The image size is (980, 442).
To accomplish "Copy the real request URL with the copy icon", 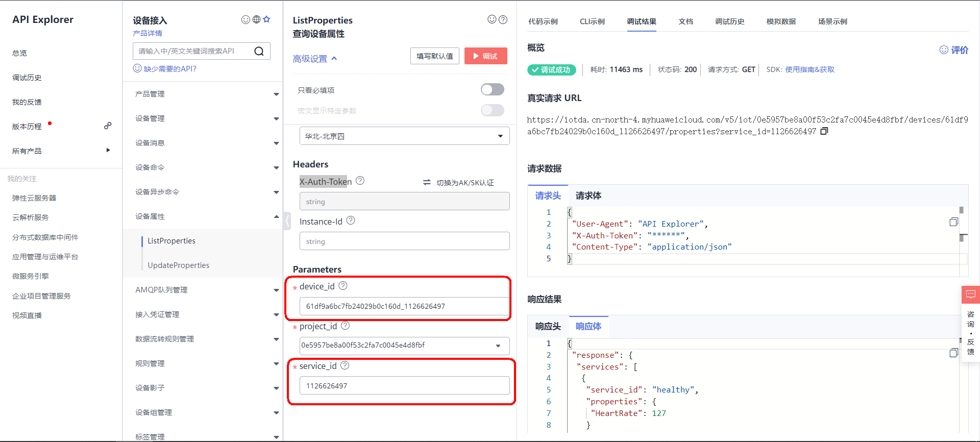I will pos(824,131).
